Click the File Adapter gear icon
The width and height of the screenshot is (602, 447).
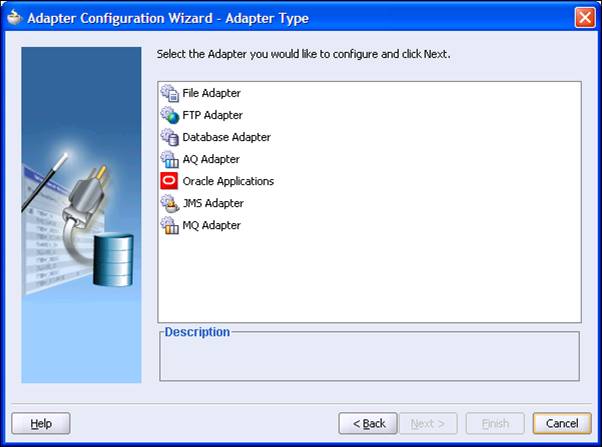169,93
